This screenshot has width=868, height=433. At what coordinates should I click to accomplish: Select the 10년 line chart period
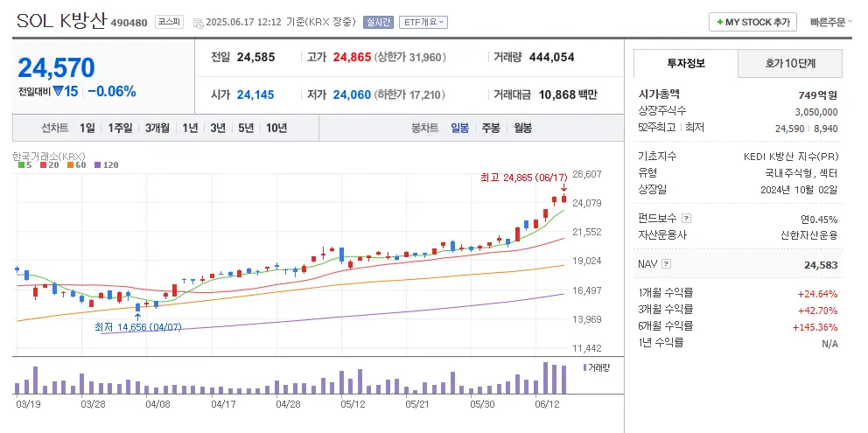[276, 128]
